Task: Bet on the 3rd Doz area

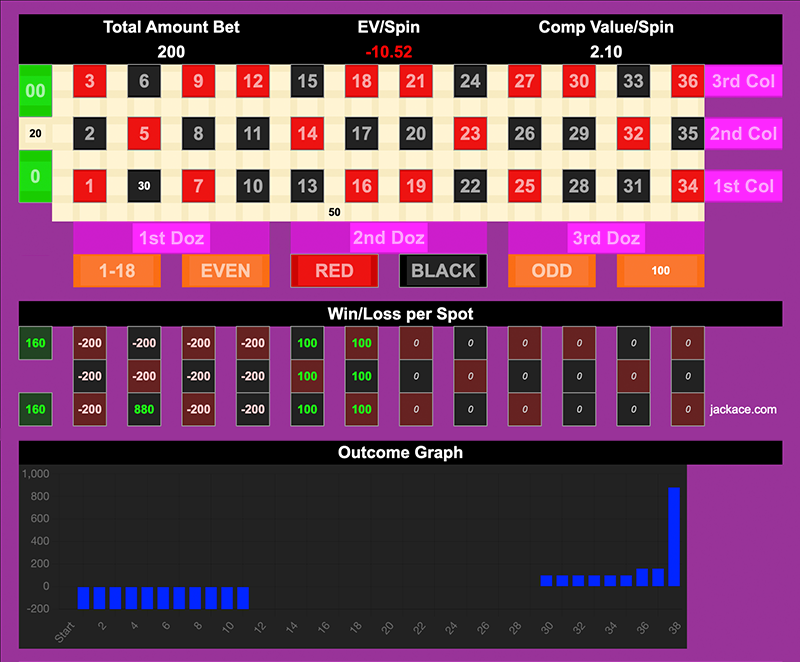Action: point(606,238)
